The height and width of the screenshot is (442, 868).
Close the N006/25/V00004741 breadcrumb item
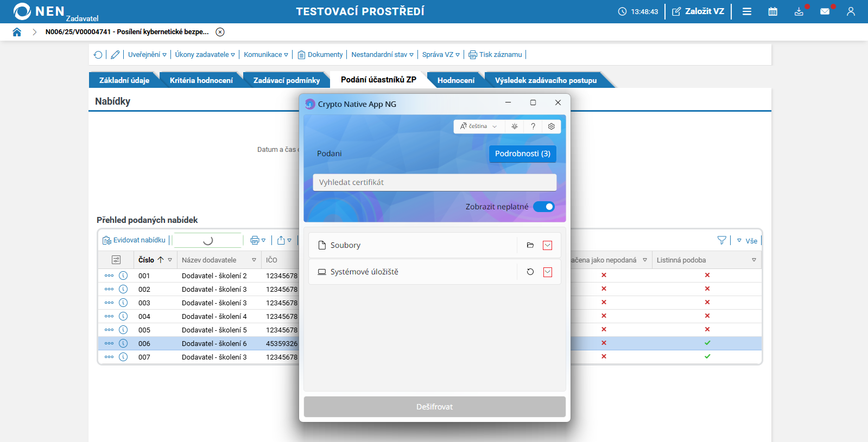(x=220, y=32)
